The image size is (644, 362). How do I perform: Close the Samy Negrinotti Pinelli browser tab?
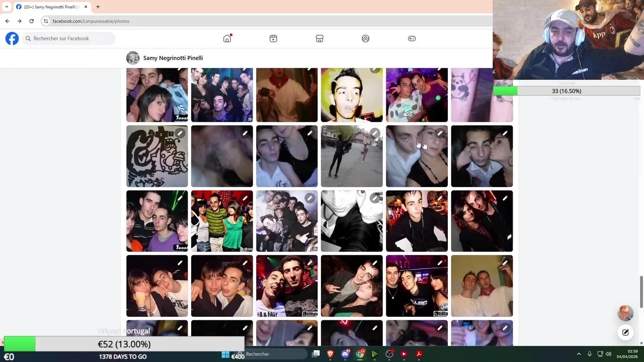coord(86,7)
